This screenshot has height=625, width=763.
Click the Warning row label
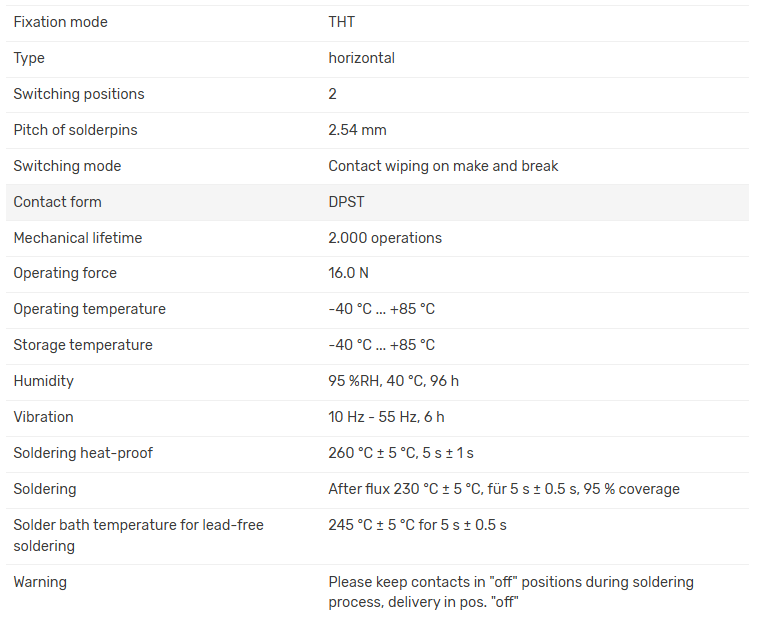[40, 581]
